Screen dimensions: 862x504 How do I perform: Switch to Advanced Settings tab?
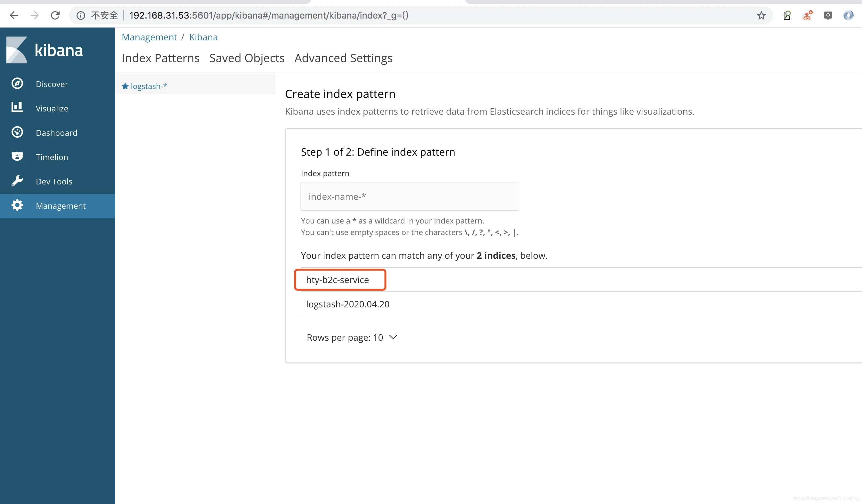pos(344,58)
